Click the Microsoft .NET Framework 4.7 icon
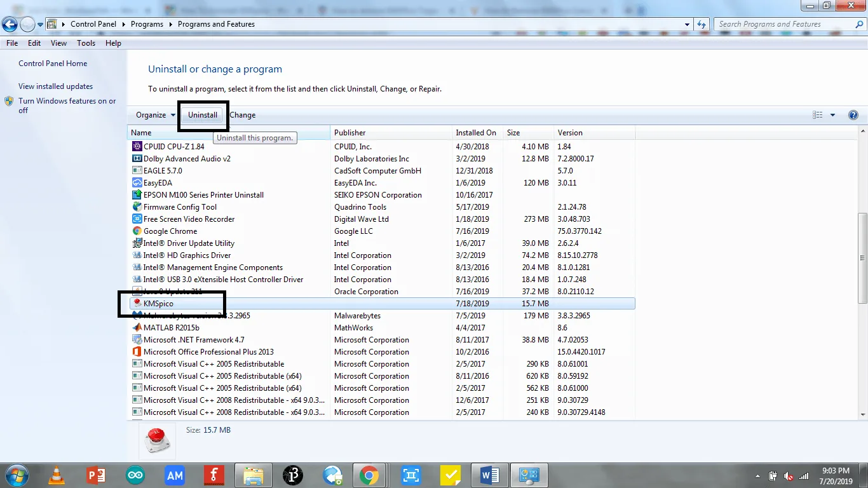 (137, 340)
